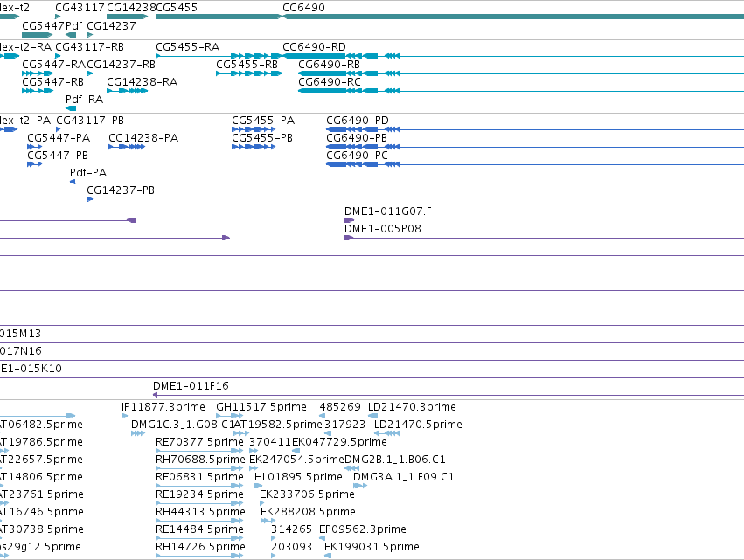Click protein CG5455-PA

(x=263, y=120)
